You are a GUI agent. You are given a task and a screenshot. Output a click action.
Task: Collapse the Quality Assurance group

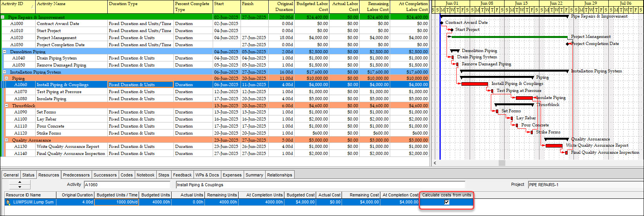[7, 140]
